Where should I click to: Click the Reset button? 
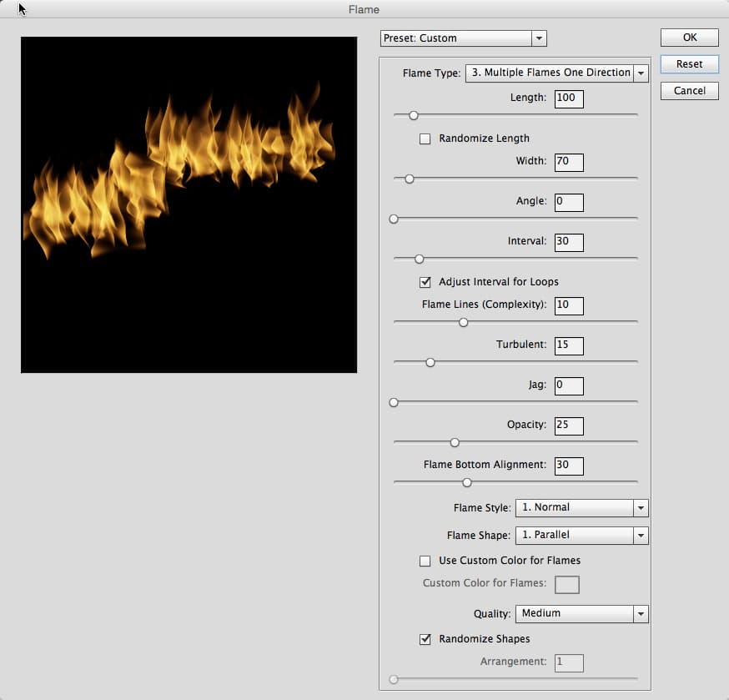[690, 63]
